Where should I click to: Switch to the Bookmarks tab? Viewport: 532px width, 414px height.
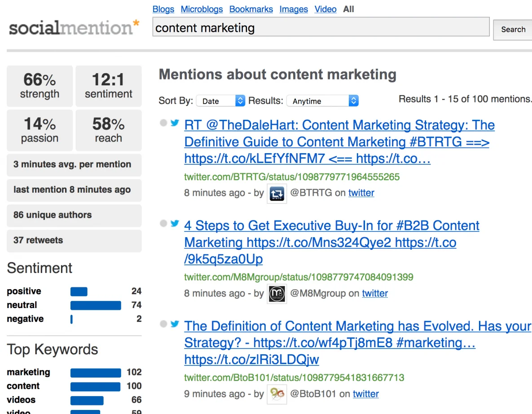(x=251, y=9)
